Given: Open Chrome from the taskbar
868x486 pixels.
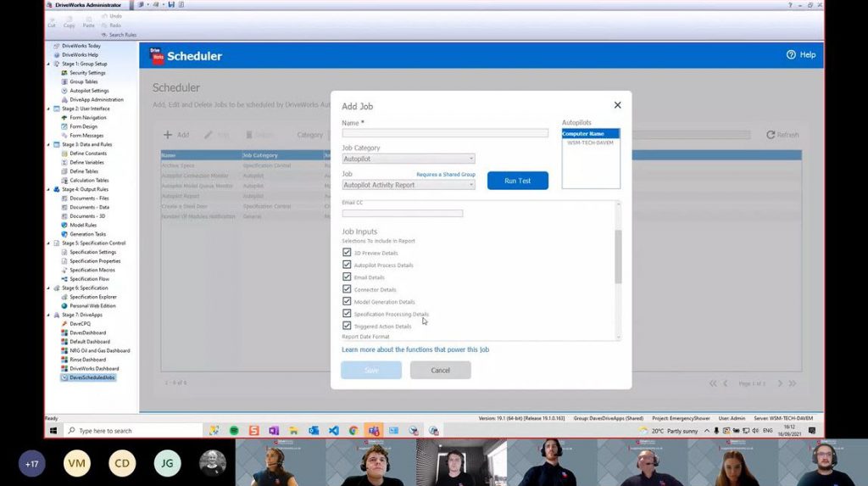Looking at the screenshot, I should click(x=353, y=431).
